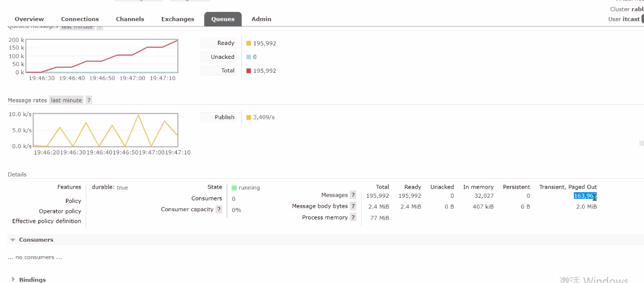The width and height of the screenshot is (644, 283).
Task: Click the 'Persistent' column header
Action: (517, 187)
